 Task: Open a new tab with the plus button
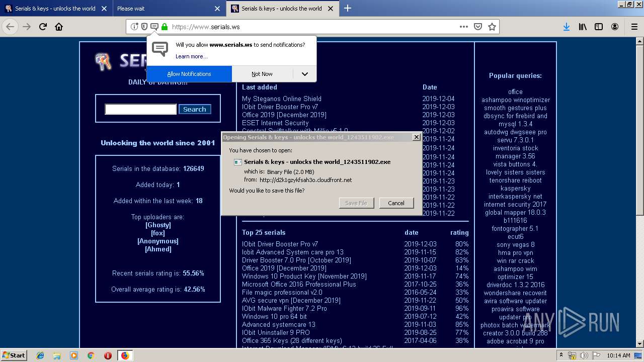348,8
